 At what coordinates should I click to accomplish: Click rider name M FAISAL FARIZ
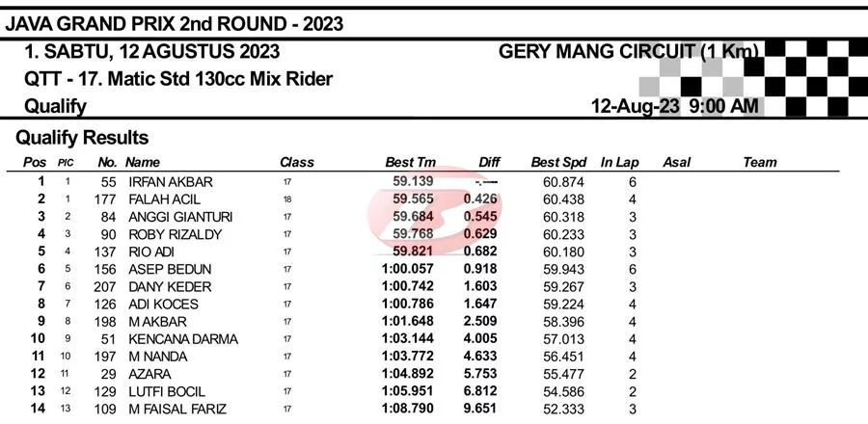177,410
